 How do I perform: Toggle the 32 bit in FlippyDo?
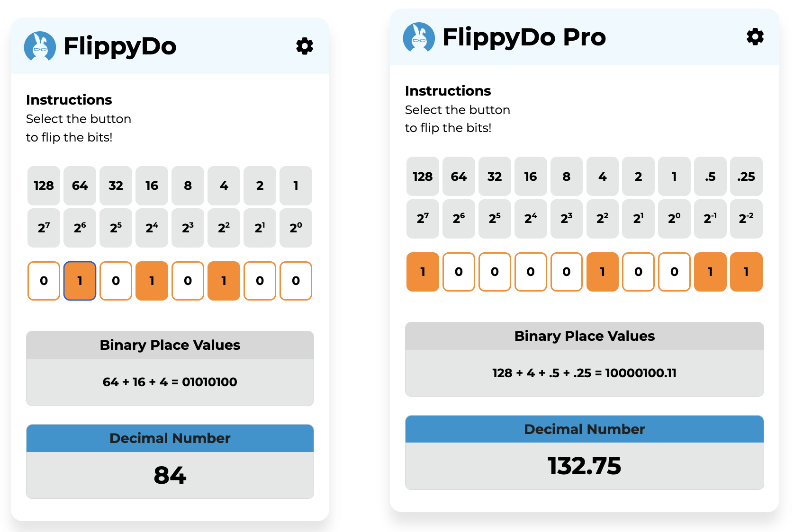coord(116,281)
